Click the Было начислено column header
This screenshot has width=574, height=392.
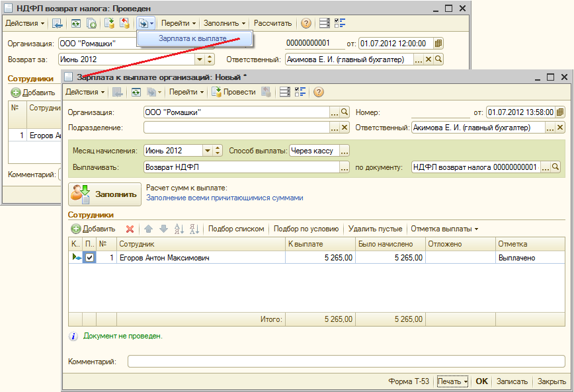[390, 244]
